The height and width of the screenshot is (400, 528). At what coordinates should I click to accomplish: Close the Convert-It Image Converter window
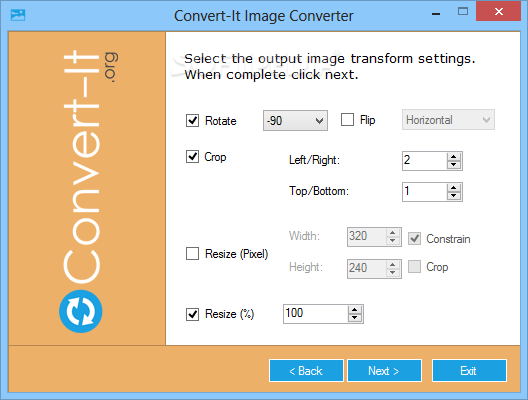498,12
